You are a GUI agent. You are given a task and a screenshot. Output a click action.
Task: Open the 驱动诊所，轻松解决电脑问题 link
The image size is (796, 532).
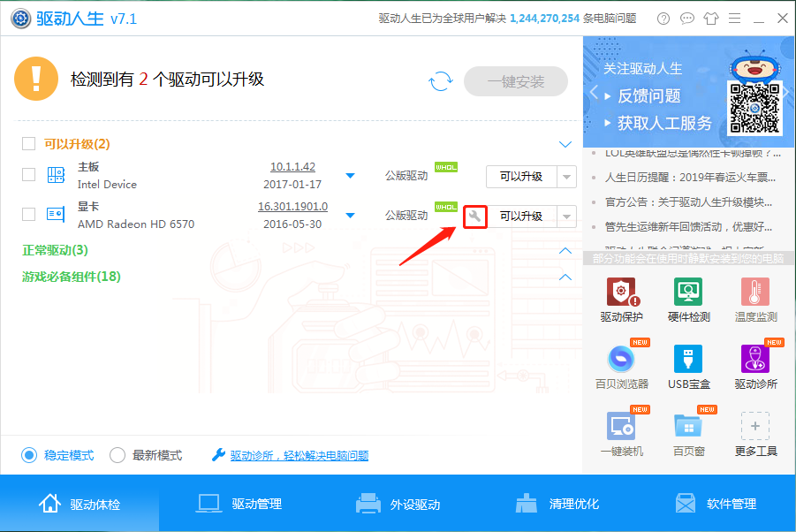tap(299, 455)
